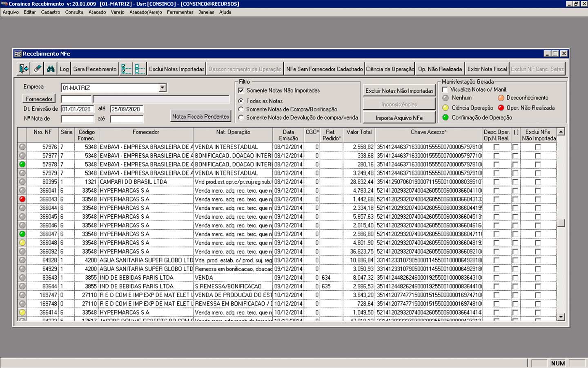588x368 pixels.
Task: Enable Visualiza Notas c/ Manif. checkbox
Action: pos(445,90)
